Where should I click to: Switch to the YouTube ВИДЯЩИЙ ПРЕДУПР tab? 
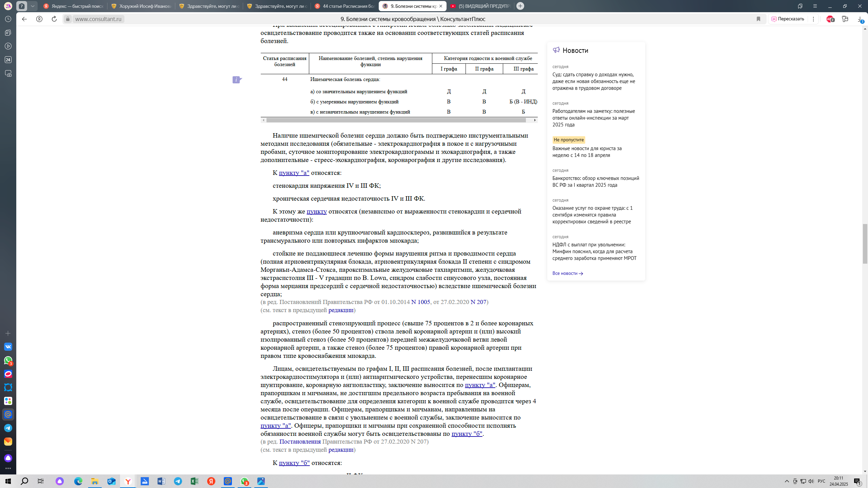pos(480,6)
